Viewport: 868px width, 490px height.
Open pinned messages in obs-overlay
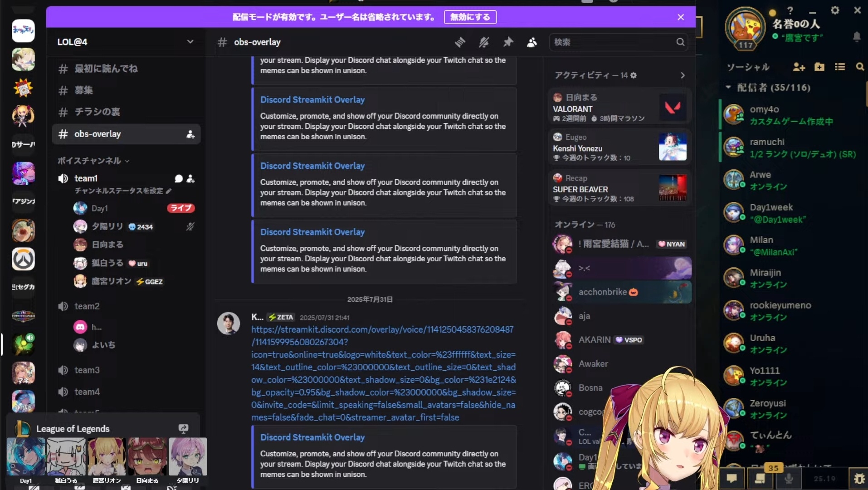(508, 42)
